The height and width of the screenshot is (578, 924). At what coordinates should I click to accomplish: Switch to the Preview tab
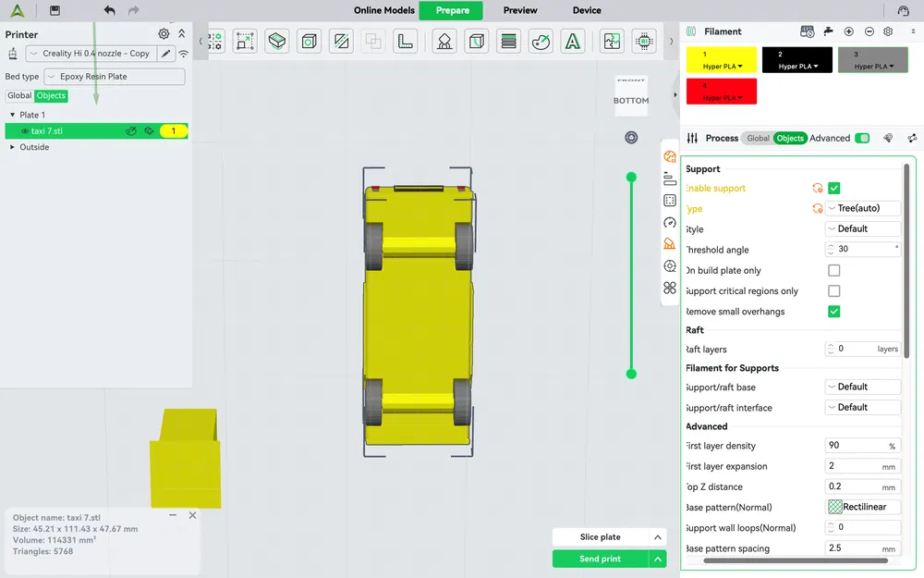tap(520, 10)
